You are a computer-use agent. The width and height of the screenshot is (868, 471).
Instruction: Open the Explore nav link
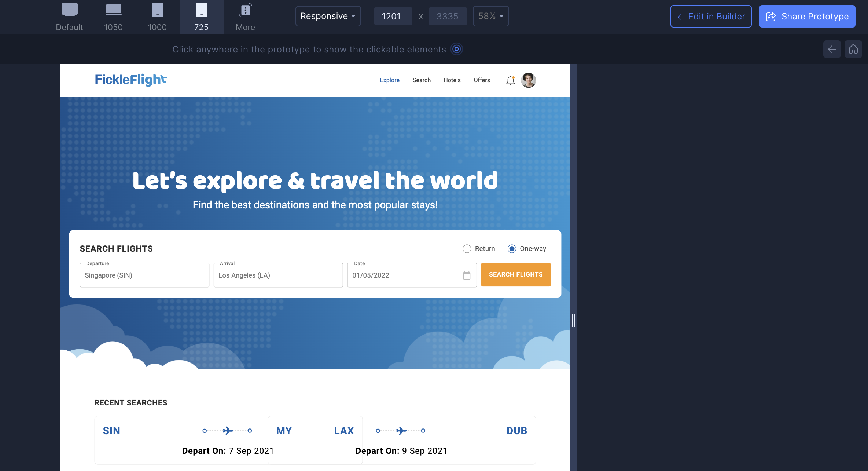390,80
